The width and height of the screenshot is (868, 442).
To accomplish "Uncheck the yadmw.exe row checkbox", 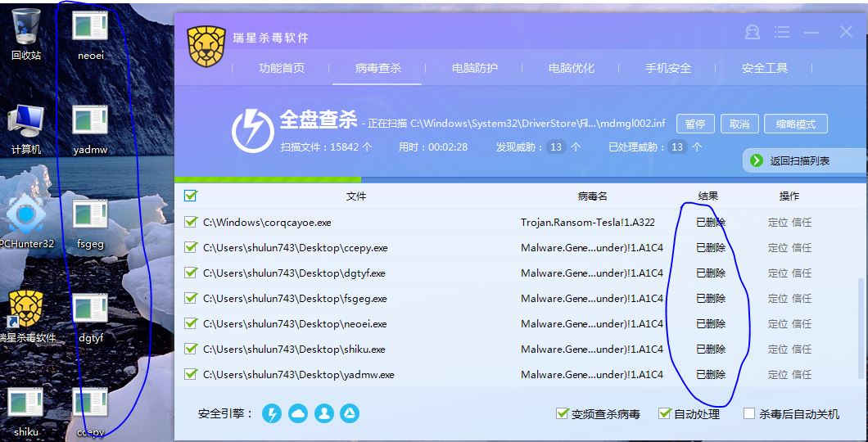I will tap(191, 374).
